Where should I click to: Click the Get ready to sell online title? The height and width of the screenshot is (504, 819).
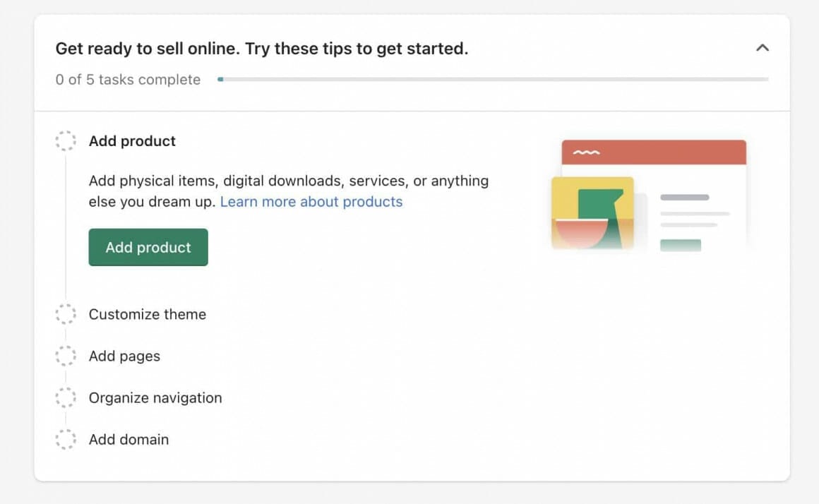261,49
